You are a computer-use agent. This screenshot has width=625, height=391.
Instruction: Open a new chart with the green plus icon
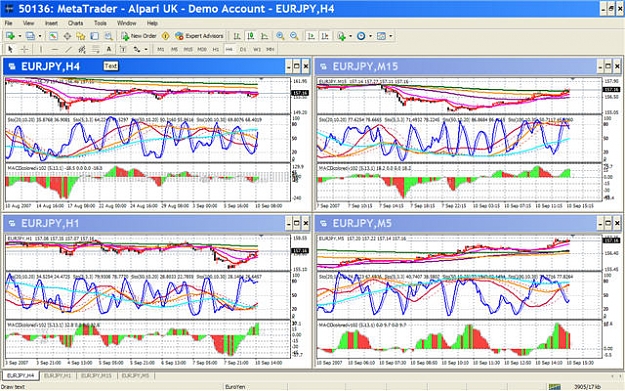(10, 36)
